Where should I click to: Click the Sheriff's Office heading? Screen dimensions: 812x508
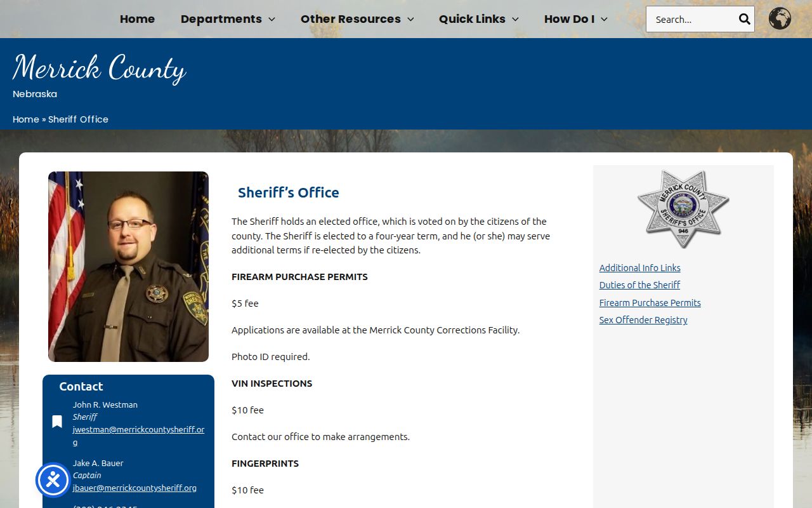point(289,192)
